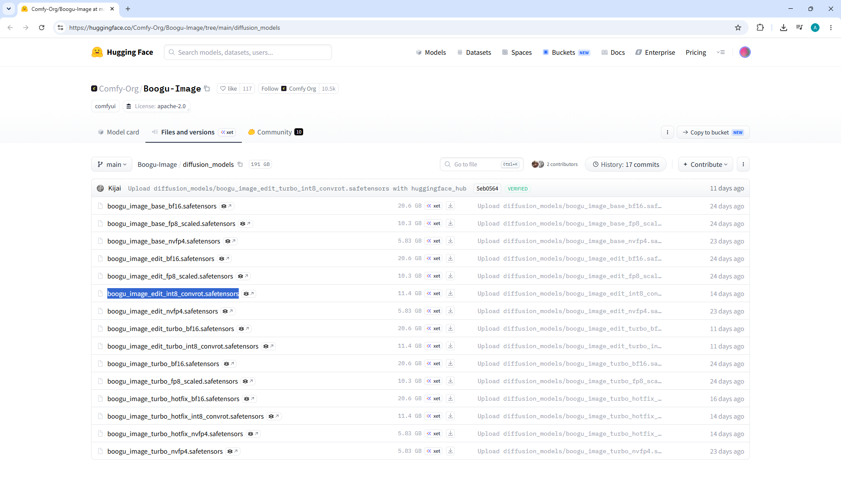Open the like count 117
Viewport: 841px width, 504px height.
pyautogui.click(x=247, y=88)
